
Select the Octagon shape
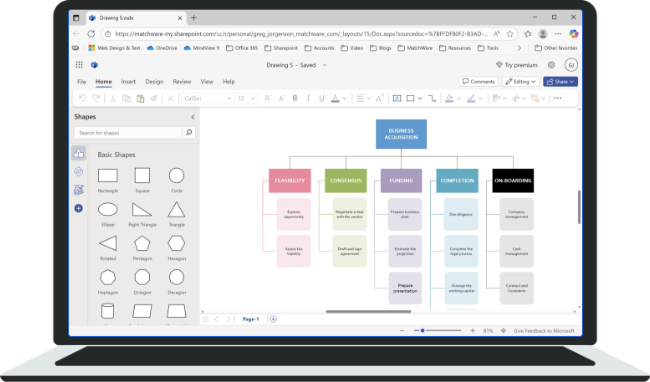point(142,277)
